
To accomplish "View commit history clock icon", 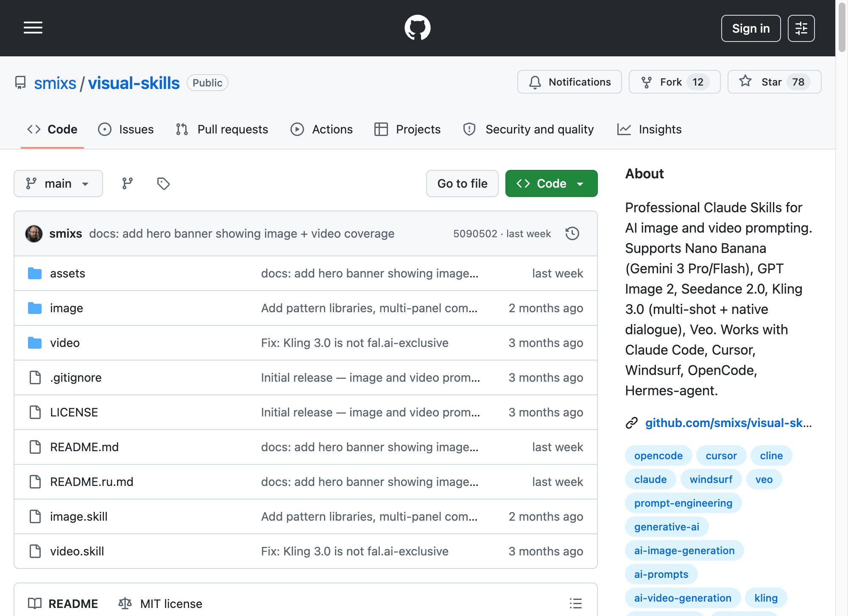I will point(572,233).
